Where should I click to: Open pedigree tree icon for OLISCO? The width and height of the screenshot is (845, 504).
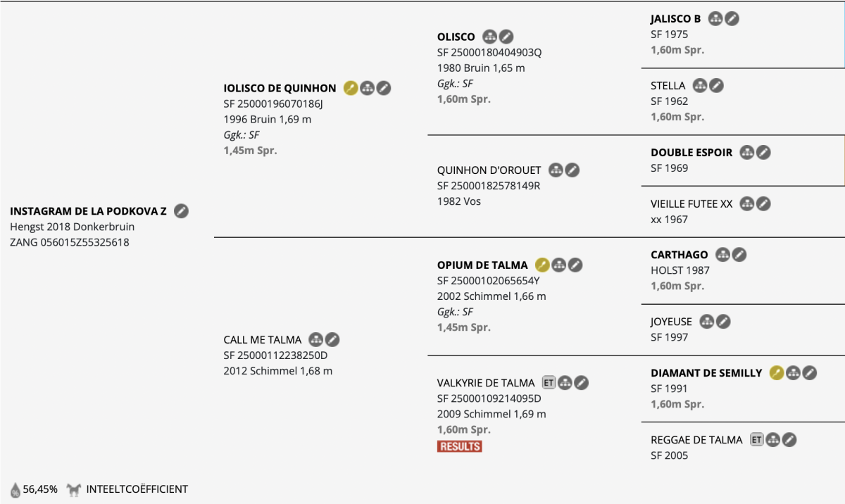pos(490,37)
